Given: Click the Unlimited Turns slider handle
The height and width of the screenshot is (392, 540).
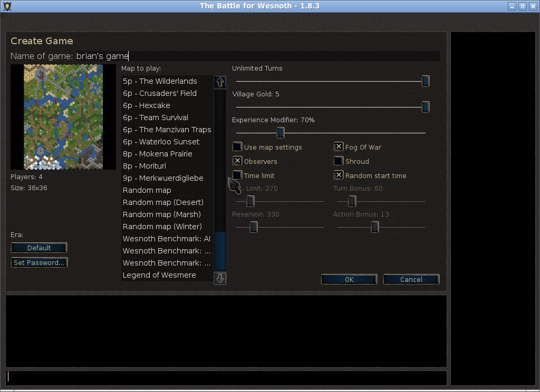Looking at the screenshot, I should (x=426, y=81).
